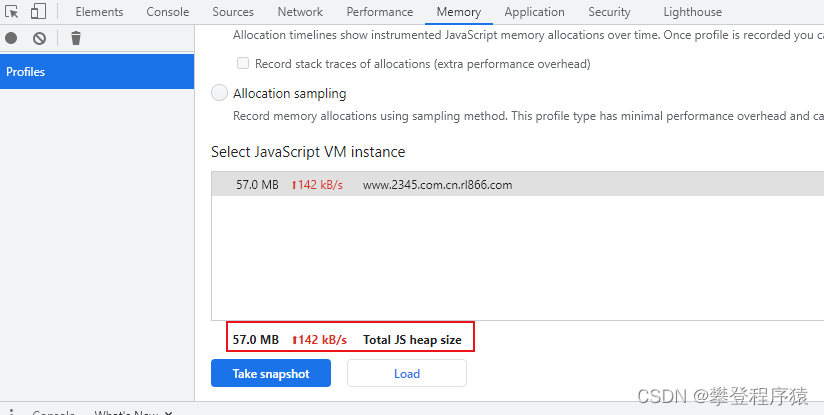
Task: Click the Load button
Action: tap(407, 374)
